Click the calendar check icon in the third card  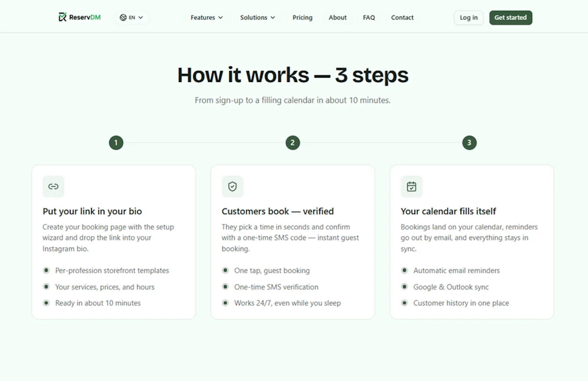[412, 186]
